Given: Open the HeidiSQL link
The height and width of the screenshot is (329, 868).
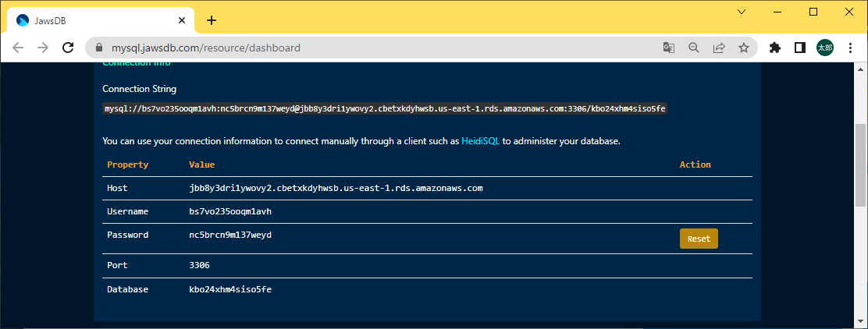Looking at the screenshot, I should (481, 141).
